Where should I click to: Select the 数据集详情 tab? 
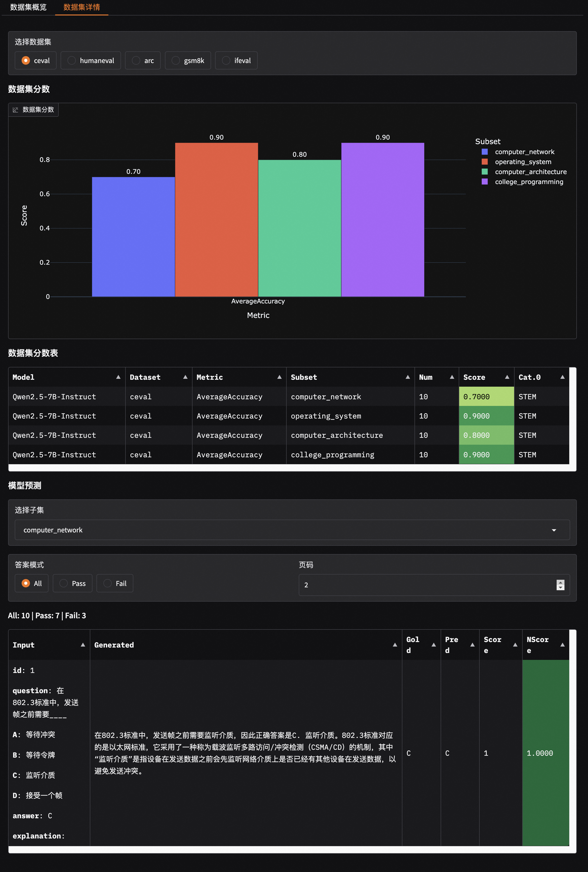[x=81, y=7]
